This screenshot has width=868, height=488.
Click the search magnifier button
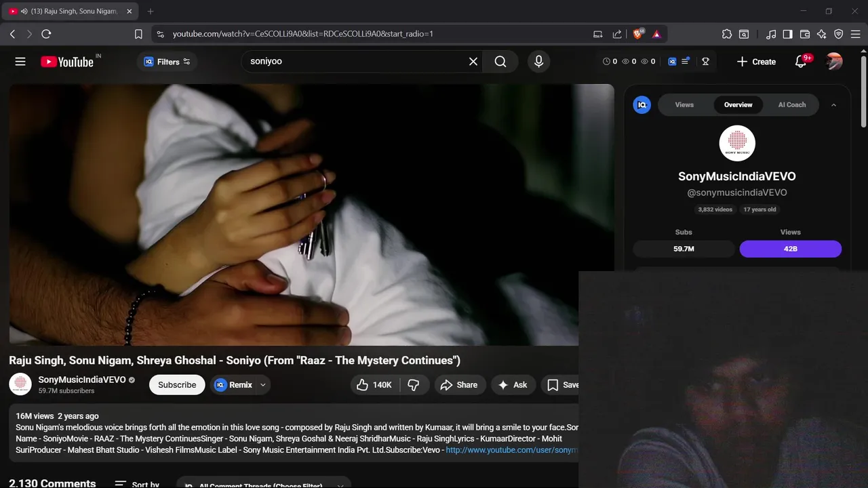click(500, 62)
